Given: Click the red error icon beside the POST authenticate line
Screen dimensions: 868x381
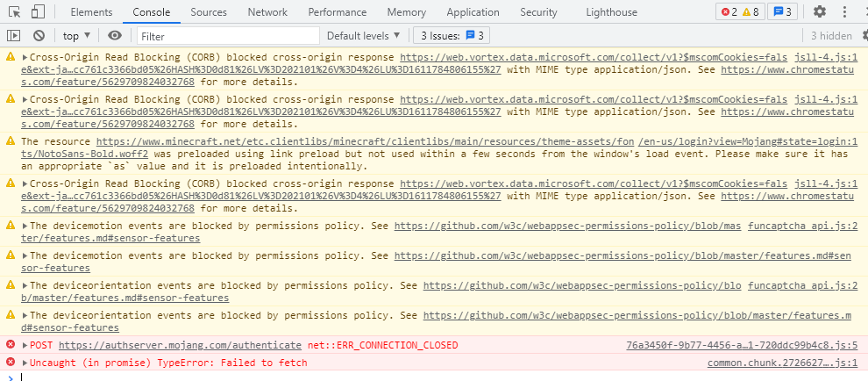Looking at the screenshot, I should tap(10, 345).
